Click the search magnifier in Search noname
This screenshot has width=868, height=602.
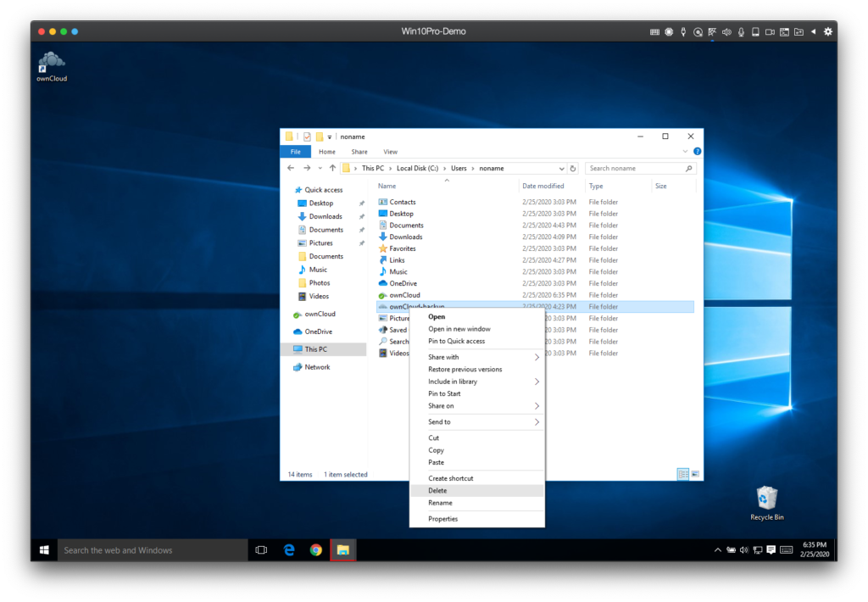coord(688,169)
